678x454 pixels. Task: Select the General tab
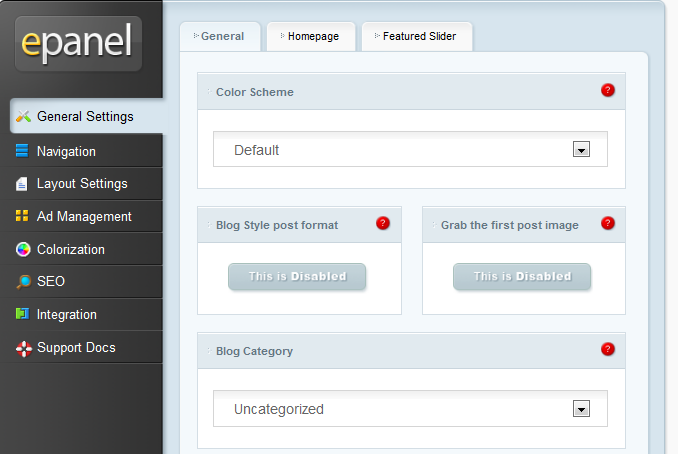[220, 36]
